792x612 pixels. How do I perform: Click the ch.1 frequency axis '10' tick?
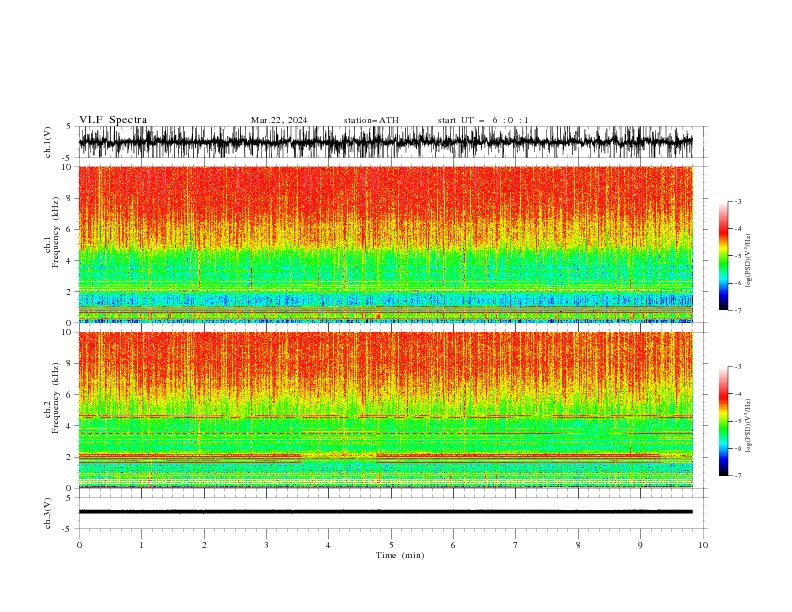click(x=69, y=167)
